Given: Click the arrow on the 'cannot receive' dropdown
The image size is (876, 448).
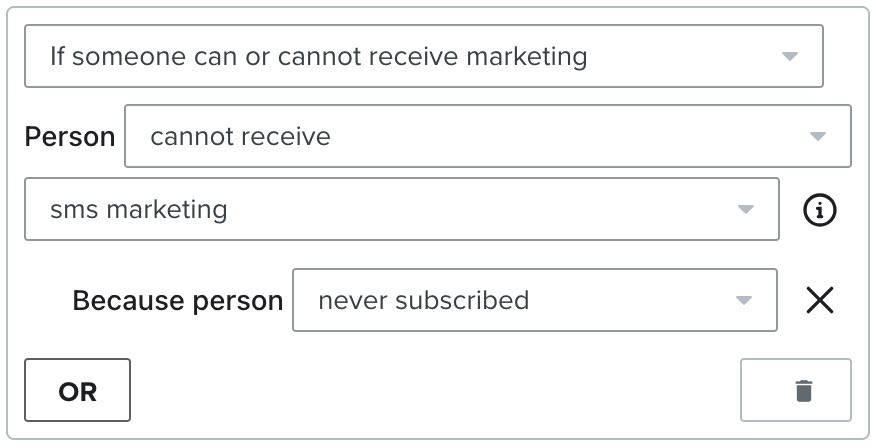Looking at the screenshot, I should pyautogui.click(x=817, y=136).
